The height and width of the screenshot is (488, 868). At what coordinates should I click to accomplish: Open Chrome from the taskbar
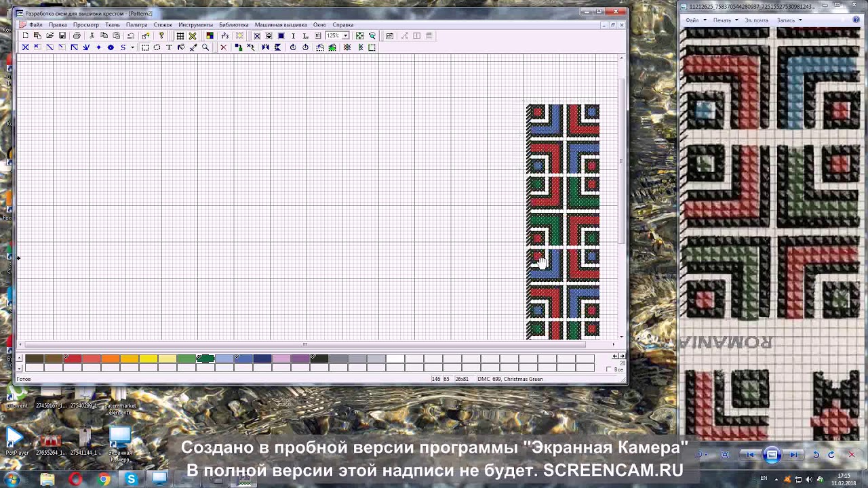pyautogui.click(x=103, y=479)
